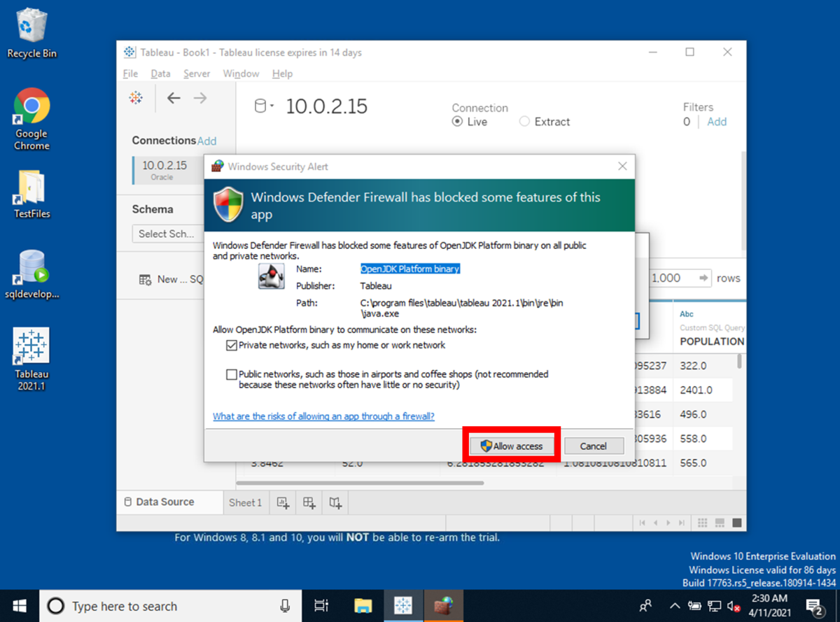840x622 pixels.
Task: Go back with the left arrow
Action: point(174,98)
